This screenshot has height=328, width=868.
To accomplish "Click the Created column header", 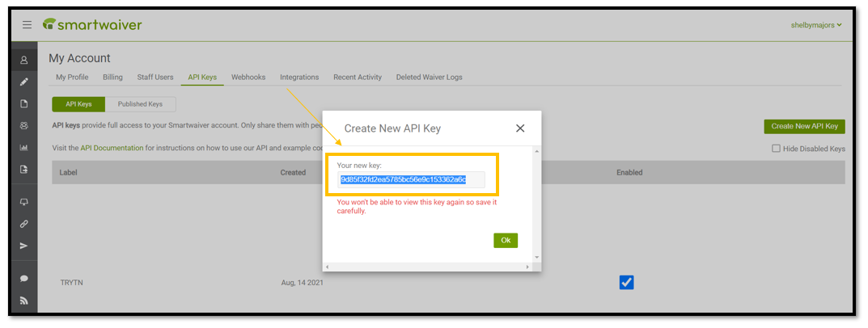I will [293, 173].
